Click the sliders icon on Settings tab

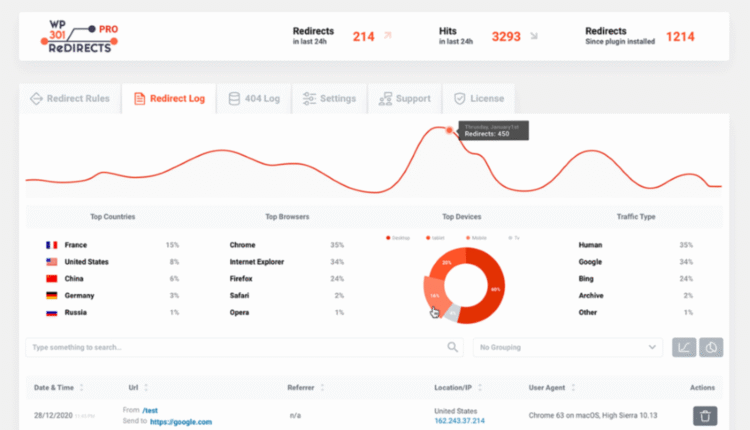coord(309,99)
